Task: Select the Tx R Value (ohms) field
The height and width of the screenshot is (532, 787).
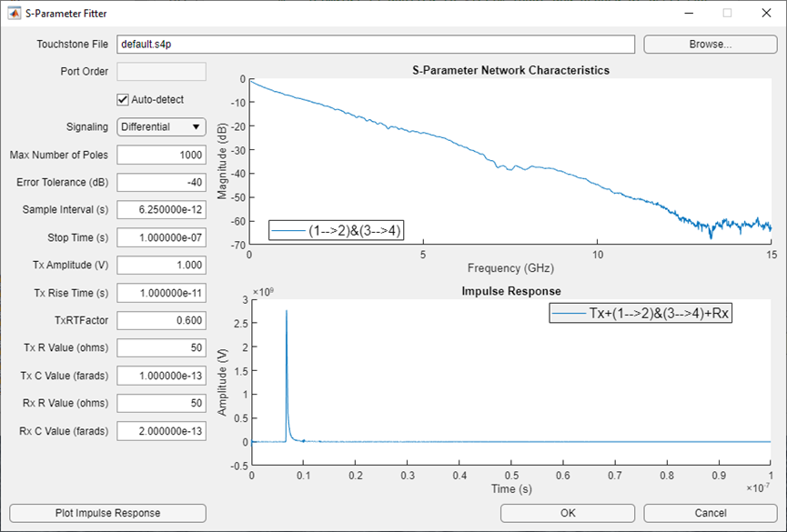Action: tap(161, 347)
